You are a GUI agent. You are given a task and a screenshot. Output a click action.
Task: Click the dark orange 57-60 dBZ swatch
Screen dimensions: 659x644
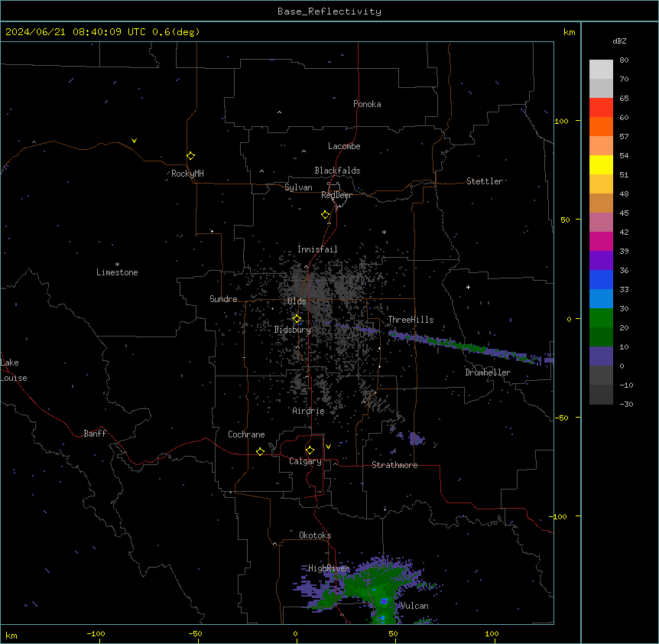coord(601,126)
